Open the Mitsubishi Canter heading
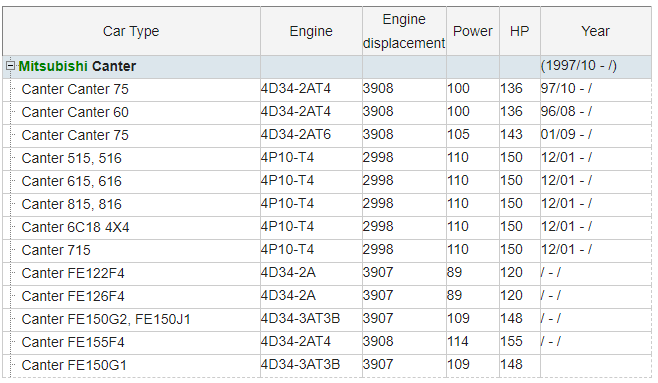This screenshot has width=658, height=383. point(77,66)
